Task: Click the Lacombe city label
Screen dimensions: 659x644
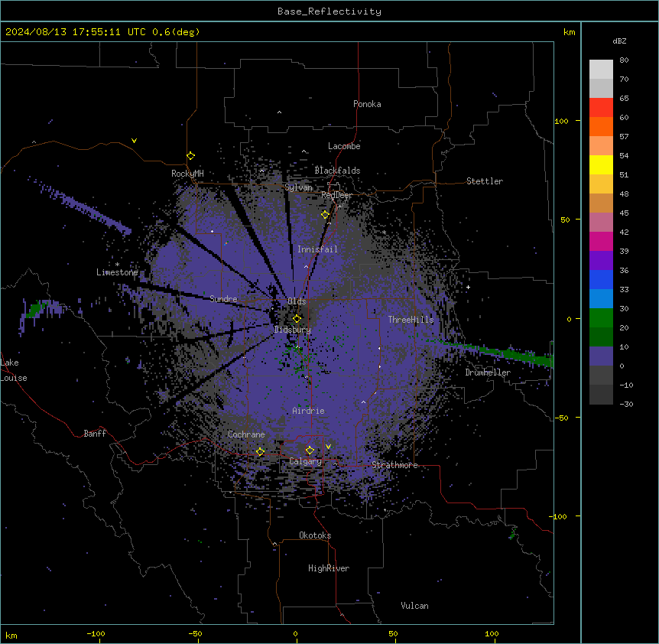Action: click(x=344, y=146)
